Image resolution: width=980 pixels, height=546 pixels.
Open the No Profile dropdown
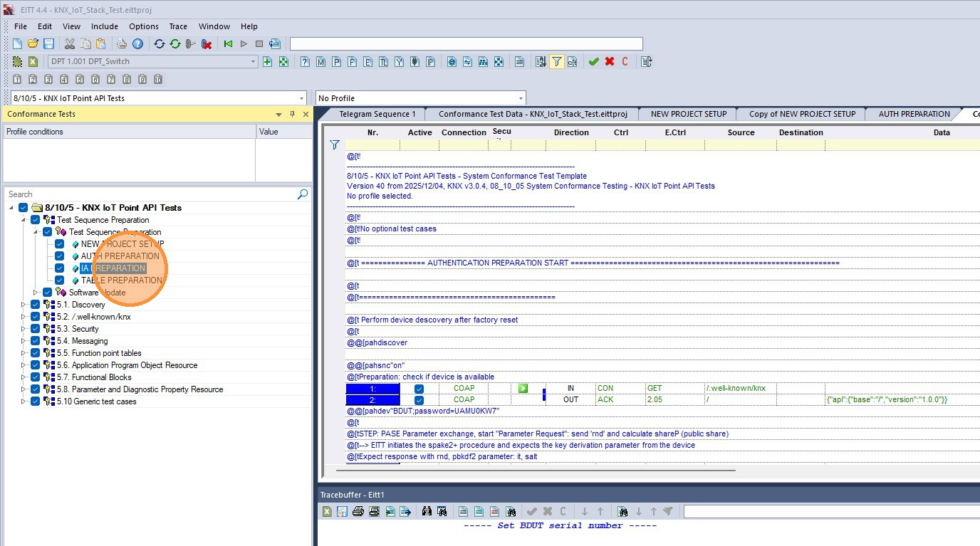pyautogui.click(x=521, y=98)
